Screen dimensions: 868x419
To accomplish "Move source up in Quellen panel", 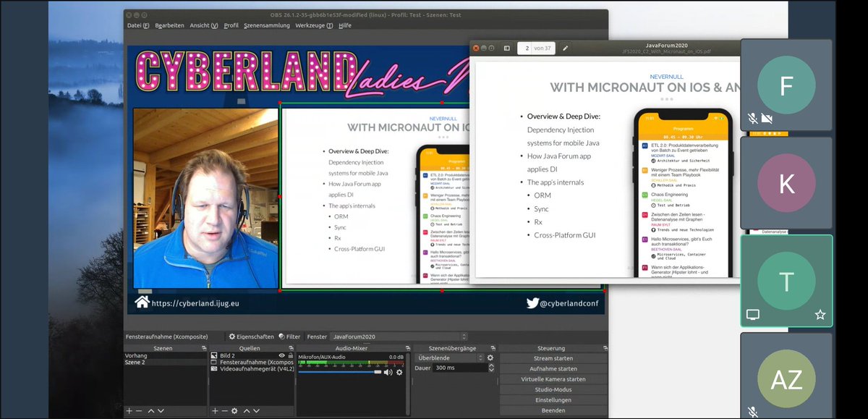I will point(247,411).
